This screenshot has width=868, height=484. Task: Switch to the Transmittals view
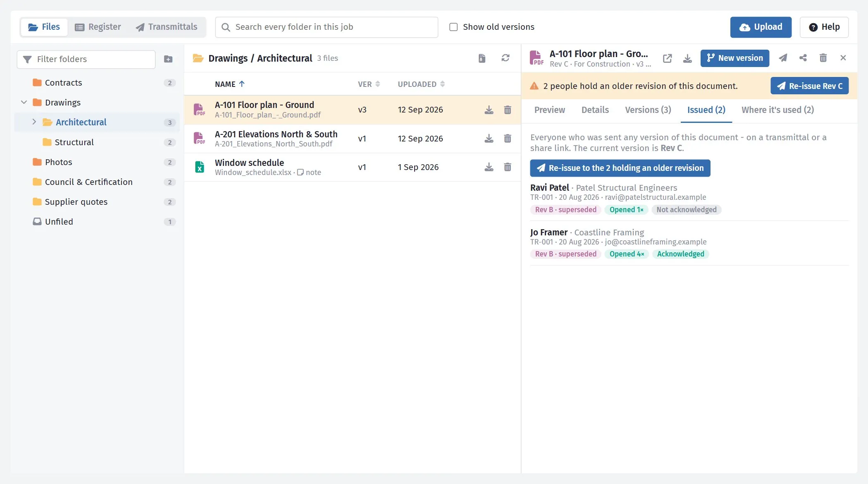point(167,27)
